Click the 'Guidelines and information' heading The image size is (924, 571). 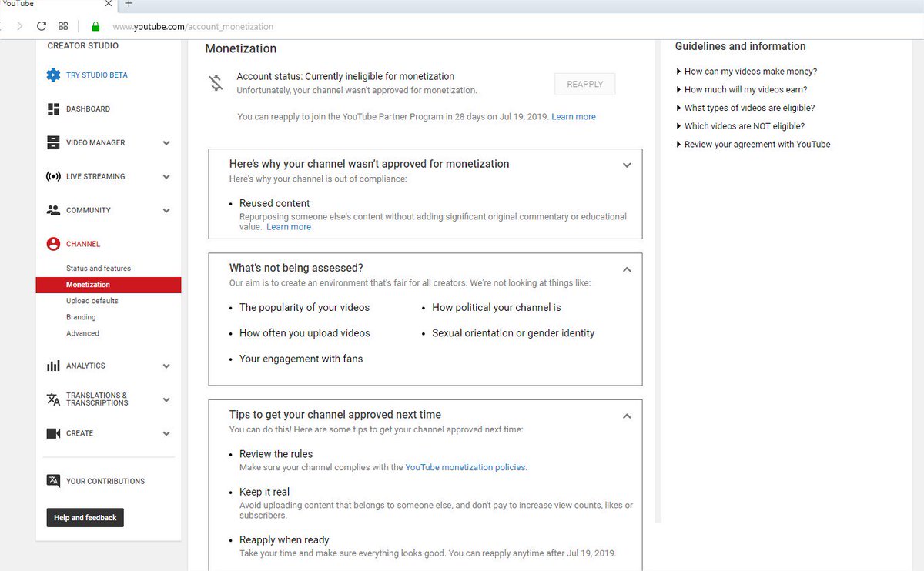tap(741, 46)
